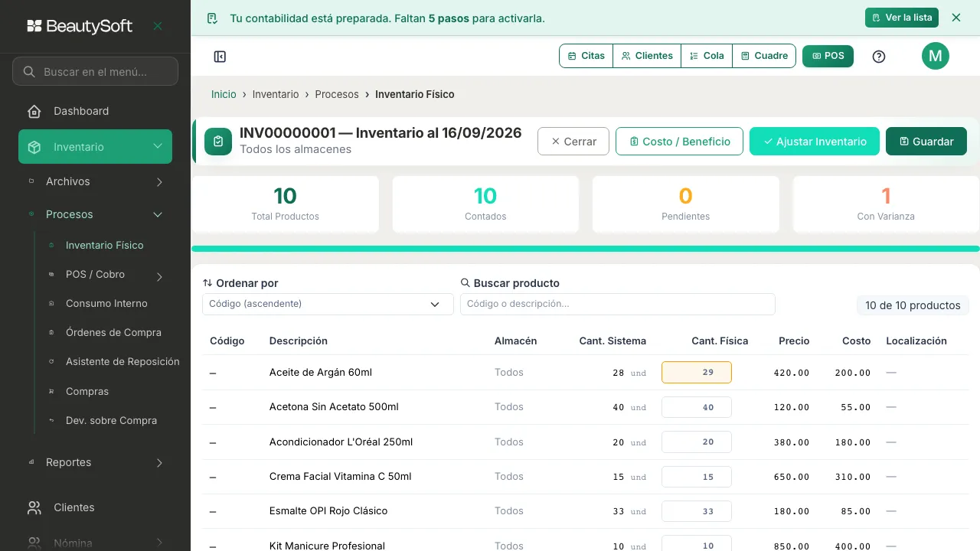
Task: Expand the Archivos submenu chevron
Action: point(159,182)
